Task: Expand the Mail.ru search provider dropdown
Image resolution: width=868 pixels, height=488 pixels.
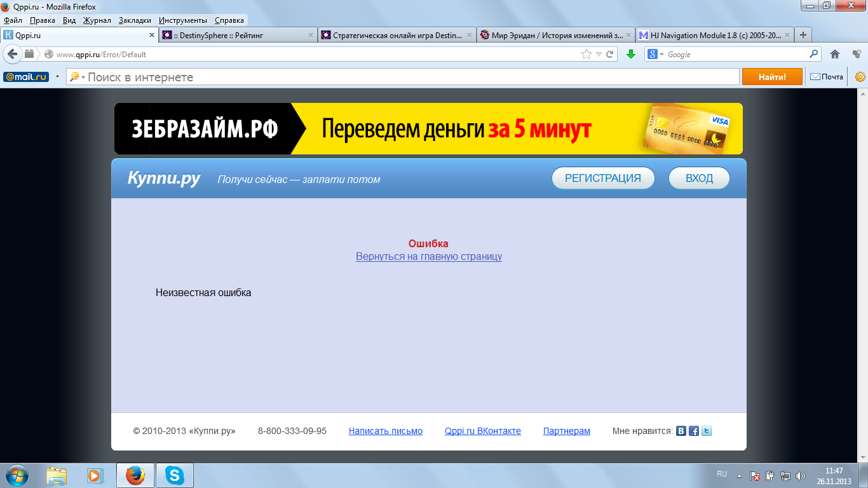Action: [83, 76]
